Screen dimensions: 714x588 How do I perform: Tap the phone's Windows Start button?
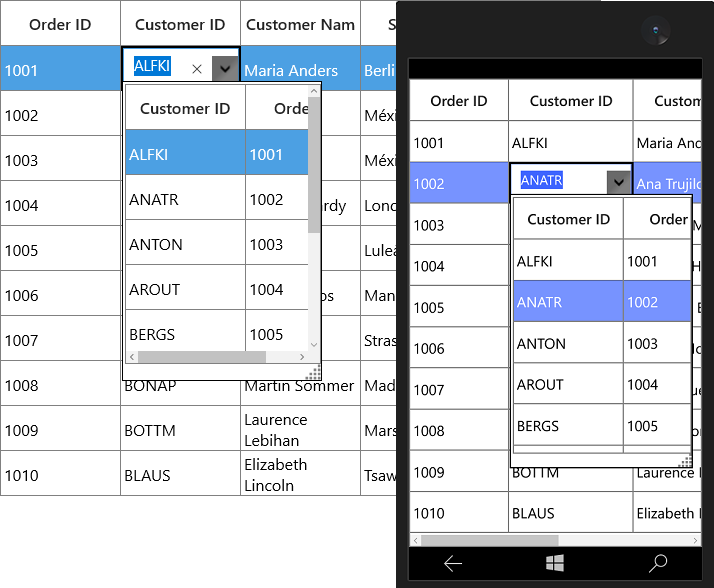click(x=555, y=563)
